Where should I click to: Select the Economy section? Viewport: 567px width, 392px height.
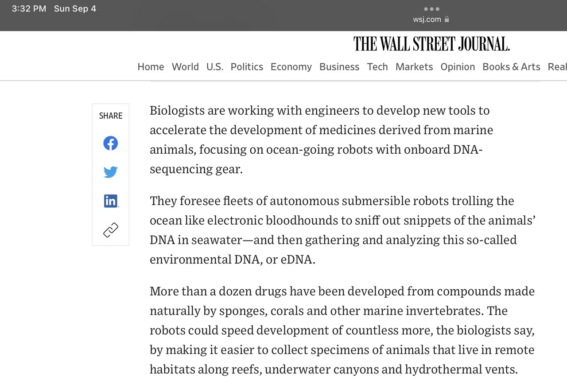coord(291,67)
